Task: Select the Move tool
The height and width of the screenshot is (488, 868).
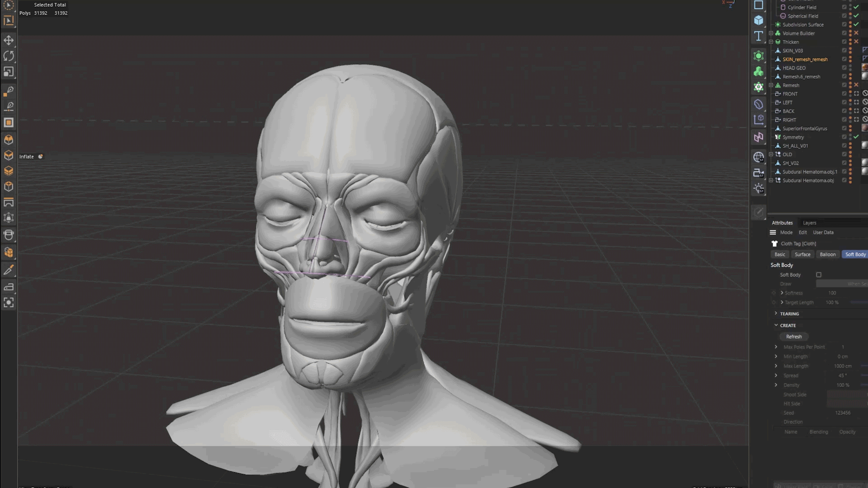Action: pos(9,40)
